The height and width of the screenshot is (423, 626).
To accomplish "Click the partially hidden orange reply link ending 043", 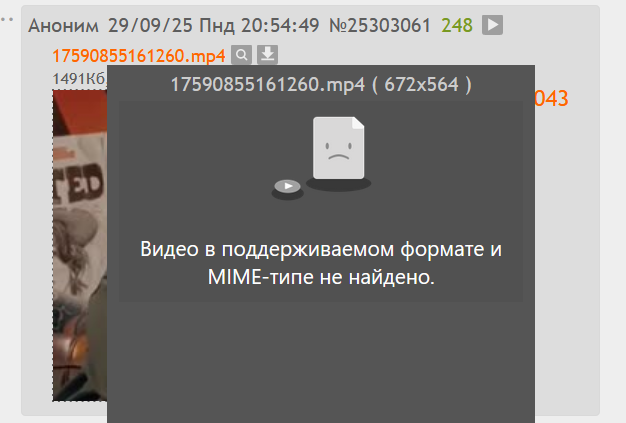I will pyautogui.click(x=551, y=99).
